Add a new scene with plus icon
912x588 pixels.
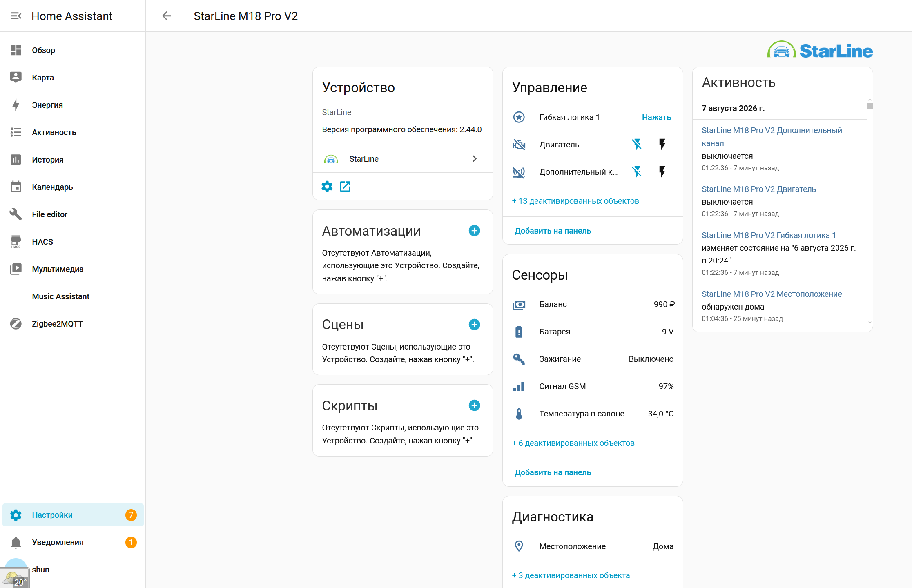pyautogui.click(x=474, y=325)
